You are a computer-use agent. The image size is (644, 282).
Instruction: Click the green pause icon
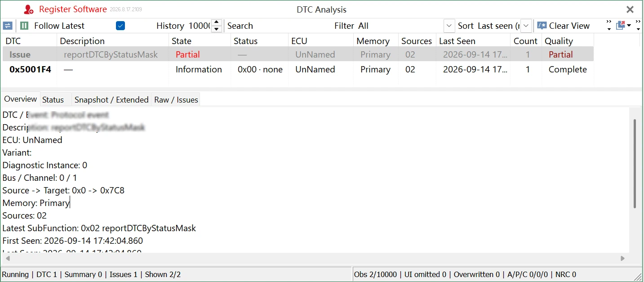tap(25, 26)
